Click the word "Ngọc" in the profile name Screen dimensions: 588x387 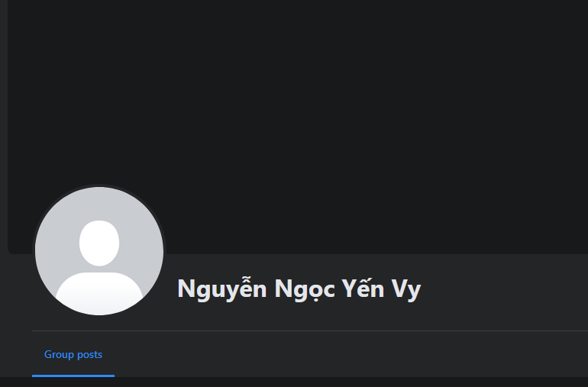click(x=305, y=289)
